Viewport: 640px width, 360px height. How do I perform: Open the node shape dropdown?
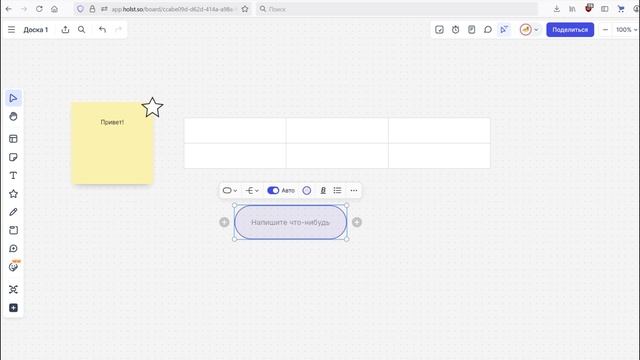click(230, 190)
